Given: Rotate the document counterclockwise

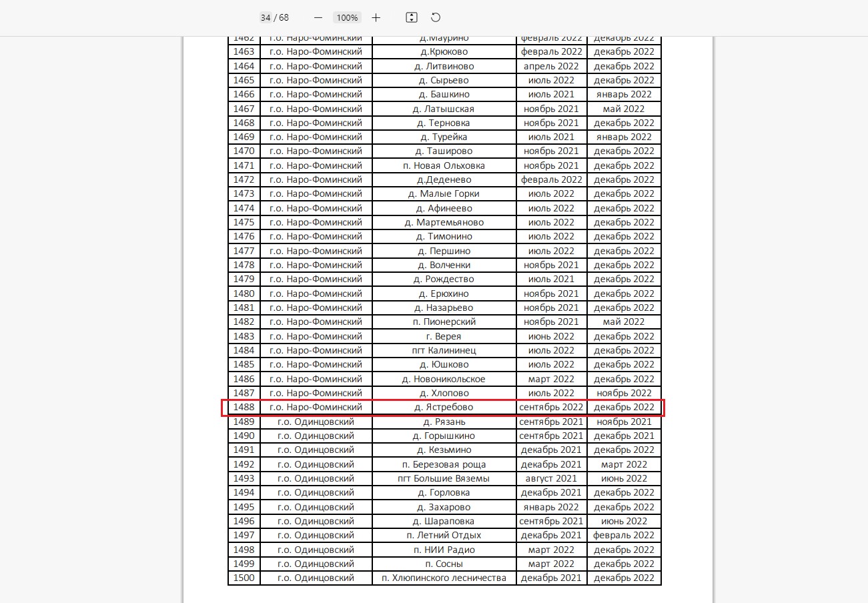Looking at the screenshot, I should click(x=436, y=17).
